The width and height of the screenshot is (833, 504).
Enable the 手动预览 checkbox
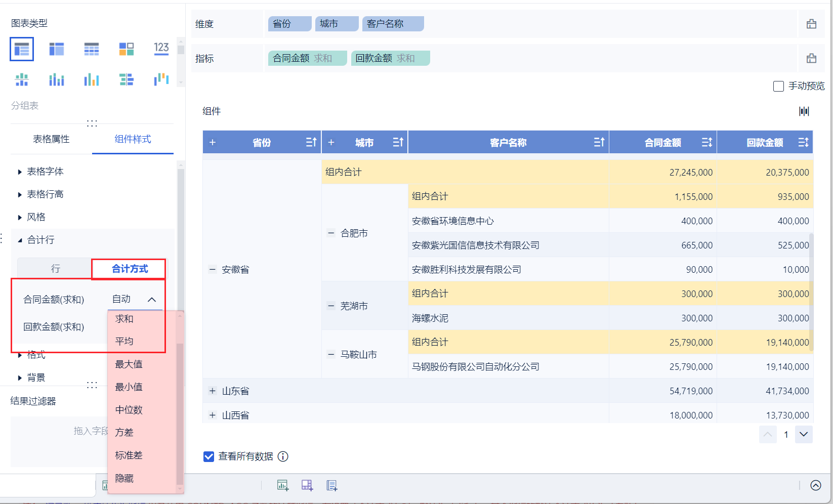tap(779, 87)
